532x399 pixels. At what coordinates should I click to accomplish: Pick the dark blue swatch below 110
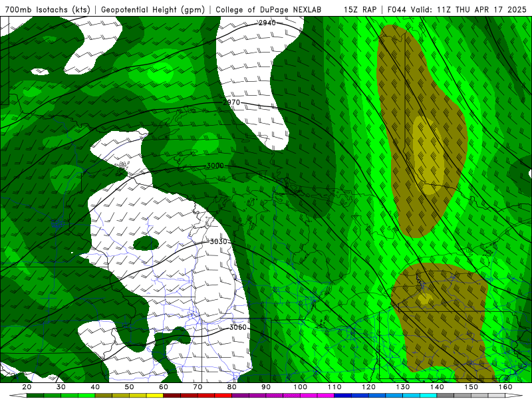coord(342,396)
